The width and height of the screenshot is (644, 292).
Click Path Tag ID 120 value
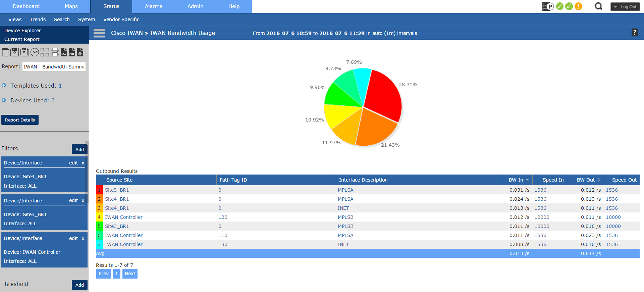(x=223, y=217)
